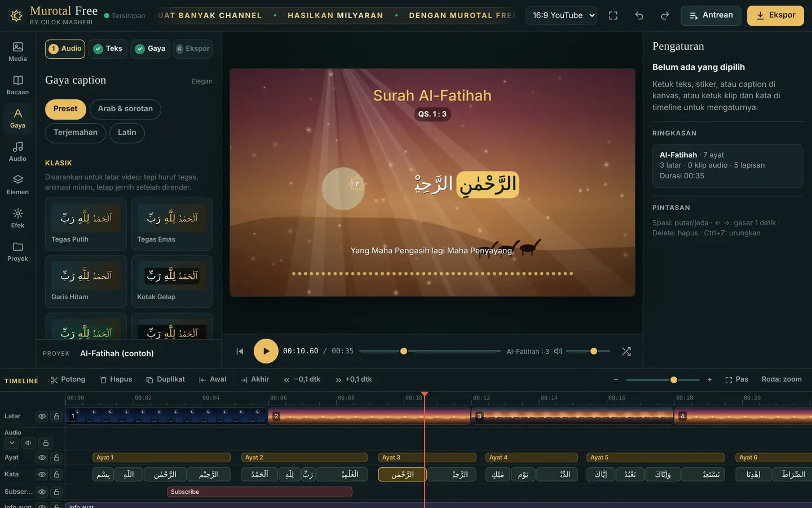Click the Surah Al-Fatihah title on canvas
This screenshot has width=812, height=508.
[433, 95]
